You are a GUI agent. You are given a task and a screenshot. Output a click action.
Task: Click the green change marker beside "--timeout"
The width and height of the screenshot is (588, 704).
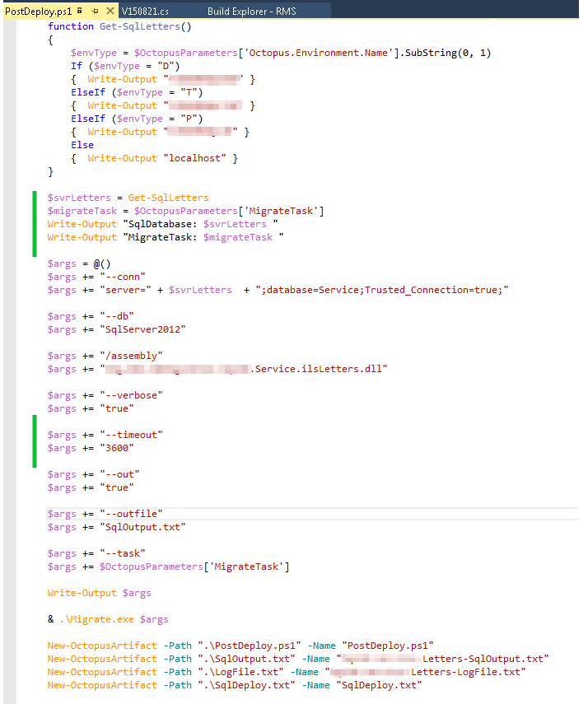(x=35, y=441)
